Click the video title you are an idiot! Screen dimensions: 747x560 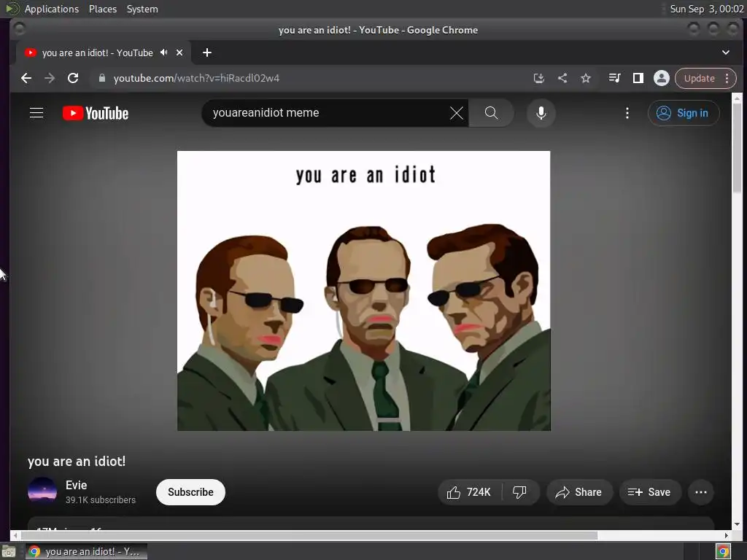tap(77, 461)
